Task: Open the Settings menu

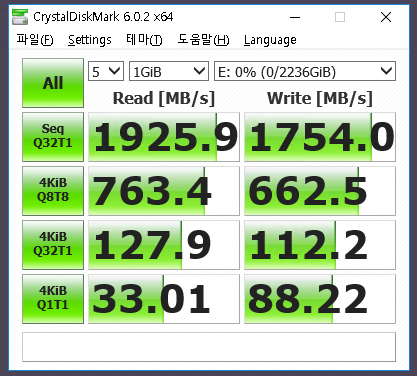Action: coord(90,40)
